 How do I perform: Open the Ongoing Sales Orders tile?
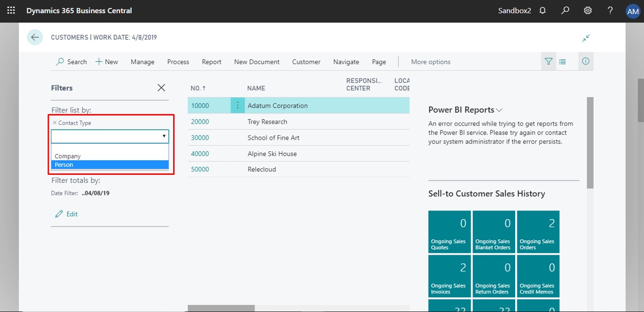click(538, 232)
